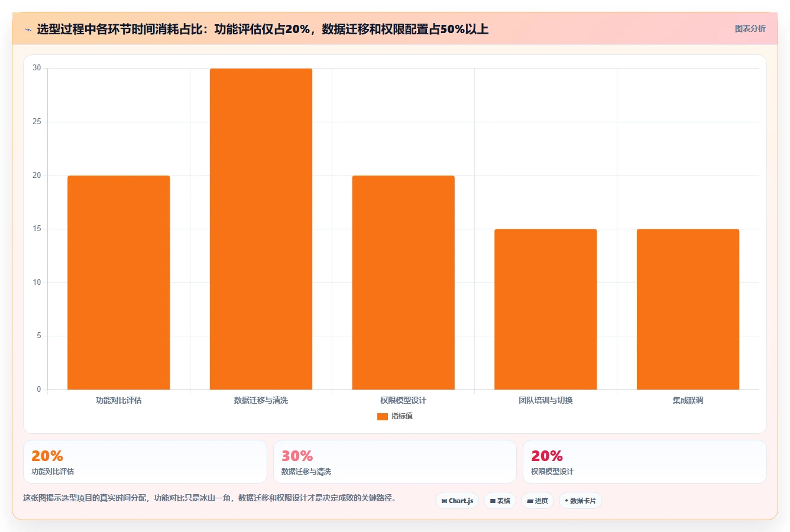Click the 集成联调 bar in the chart
The height and width of the screenshot is (532, 790).
(x=688, y=309)
